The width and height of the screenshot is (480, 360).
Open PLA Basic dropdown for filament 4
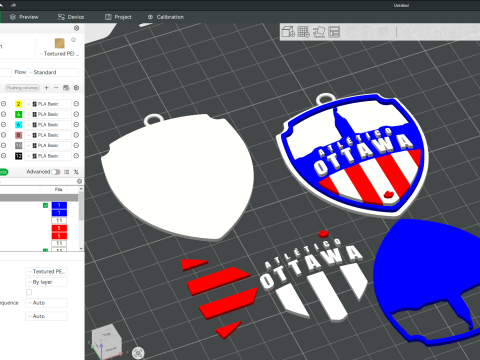[x=48, y=114]
